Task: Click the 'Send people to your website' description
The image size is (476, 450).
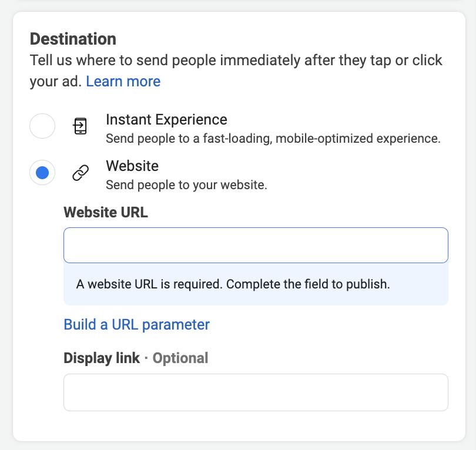Action: (186, 185)
